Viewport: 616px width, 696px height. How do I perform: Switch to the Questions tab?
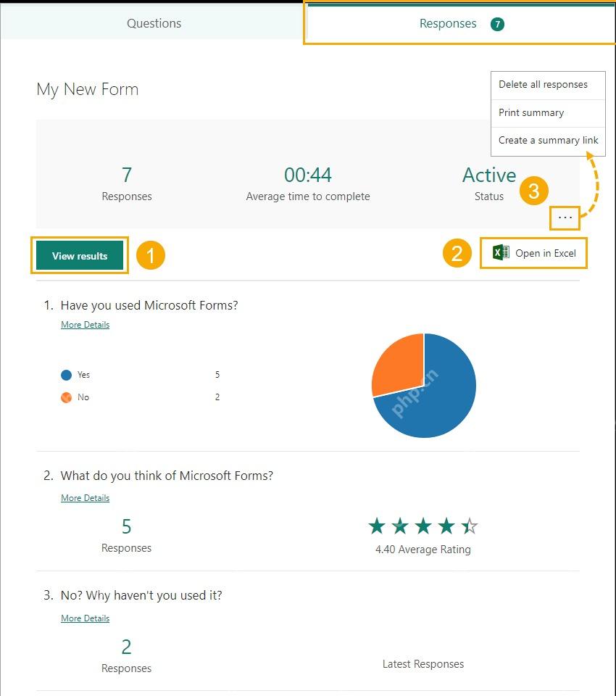pos(154,23)
